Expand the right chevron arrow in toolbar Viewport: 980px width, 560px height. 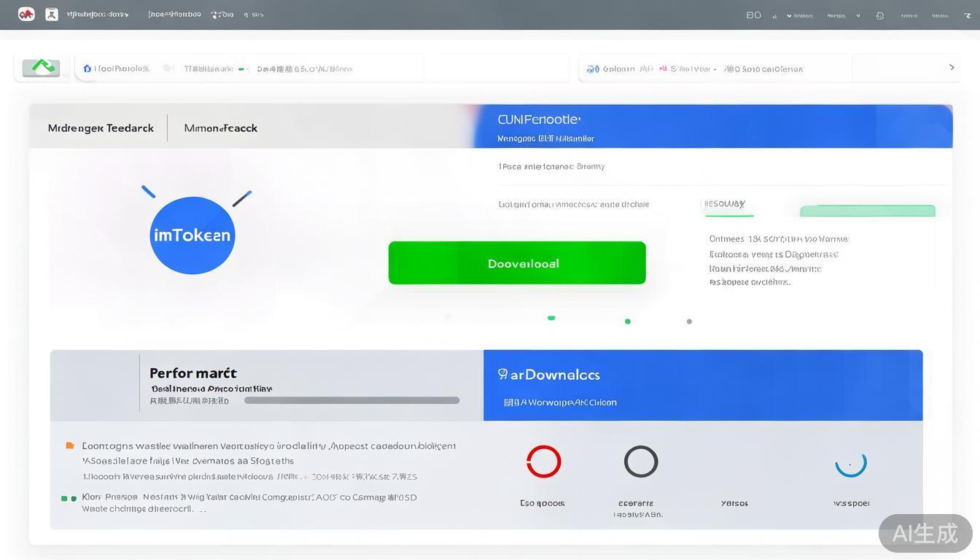click(x=952, y=68)
